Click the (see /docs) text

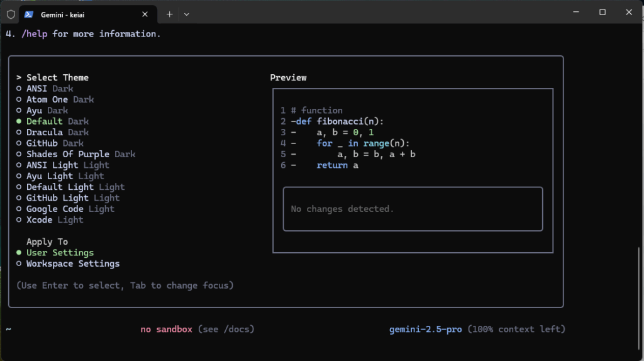click(226, 330)
